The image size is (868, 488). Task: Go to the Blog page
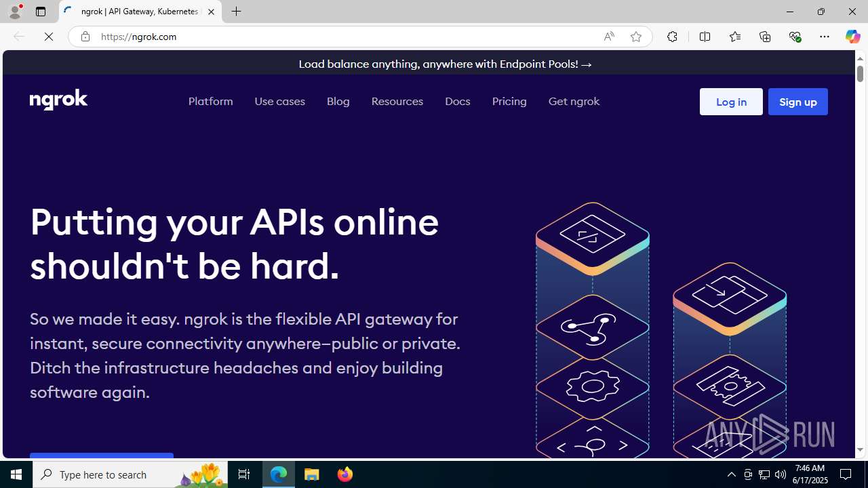pos(338,101)
